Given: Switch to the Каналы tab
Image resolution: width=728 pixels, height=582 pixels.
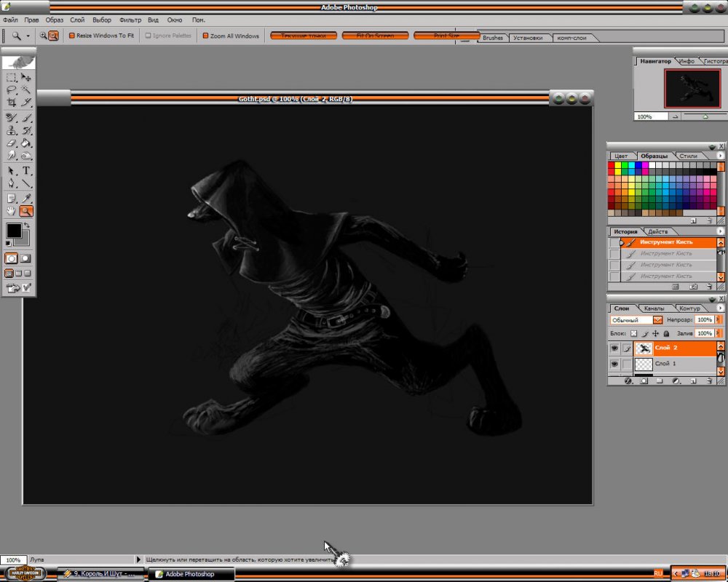Looking at the screenshot, I should pyautogui.click(x=653, y=308).
